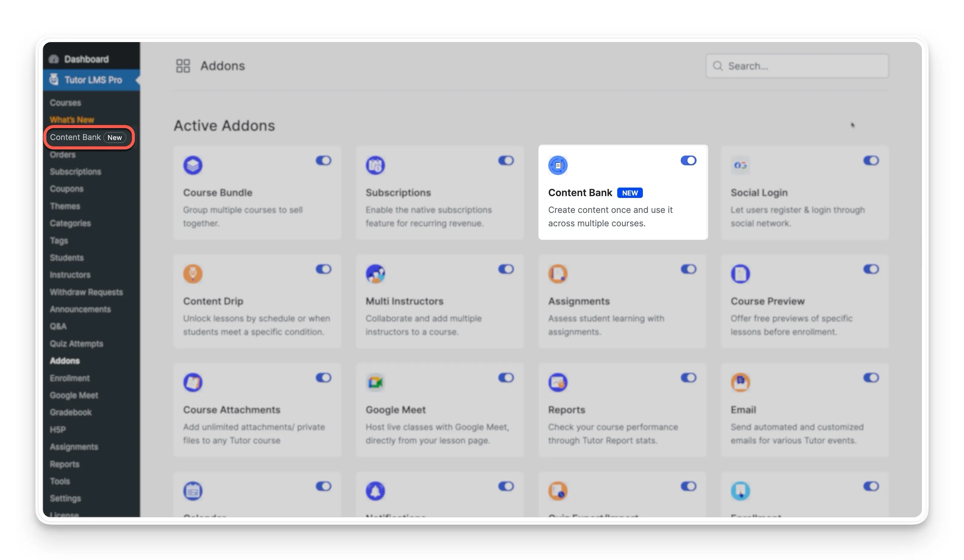The height and width of the screenshot is (560, 964).
Task: Go to Orders in the sidebar
Action: point(63,154)
